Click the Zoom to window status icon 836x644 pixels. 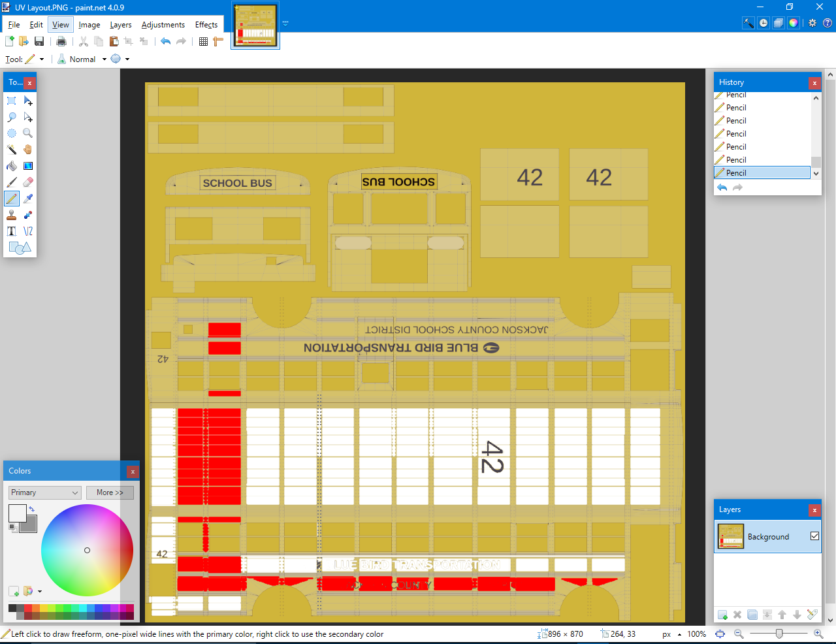pyautogui.click(x=720, y=634)
